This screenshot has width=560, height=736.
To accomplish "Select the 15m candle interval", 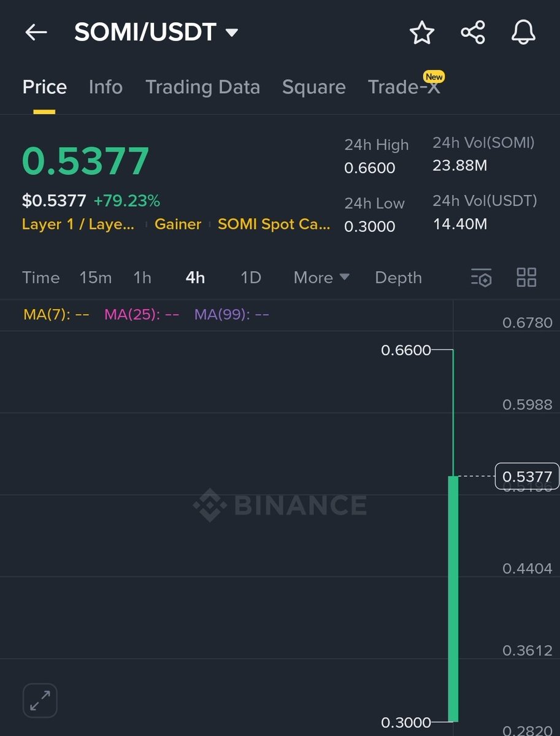I will (x=96, y=278).
